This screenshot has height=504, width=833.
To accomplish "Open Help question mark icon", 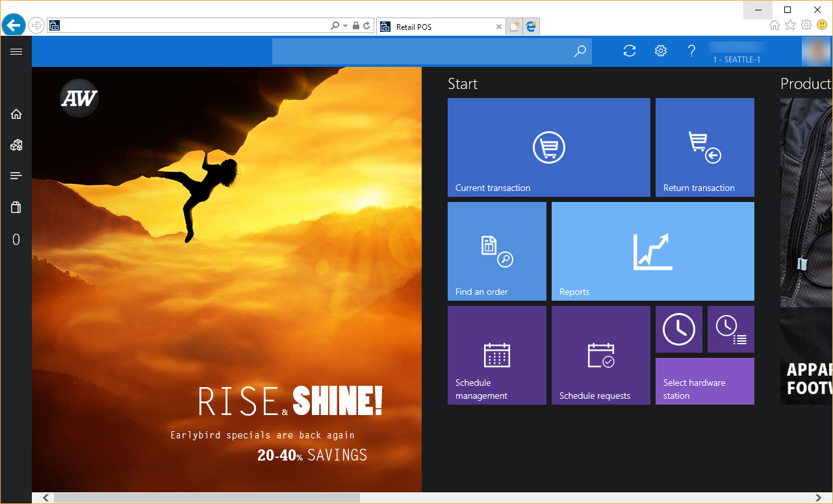I will 691,51.
